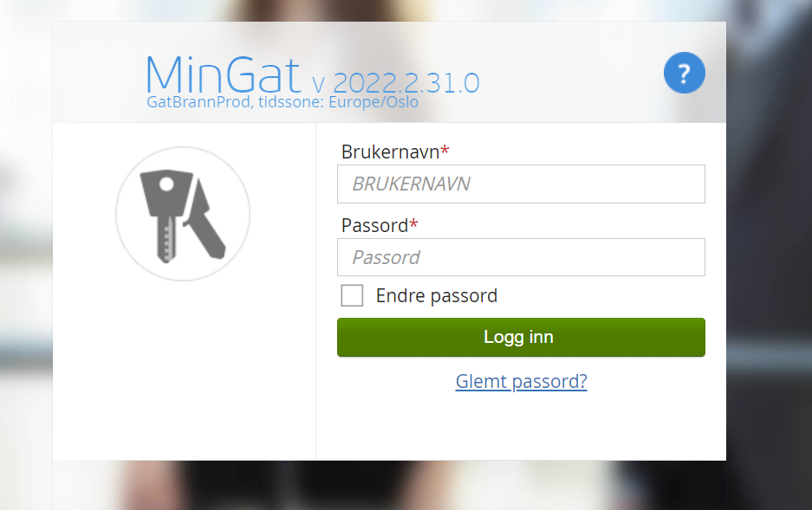
Task: Focus the BRUKERNAVN username field
Action: click(x=521, y=184)
